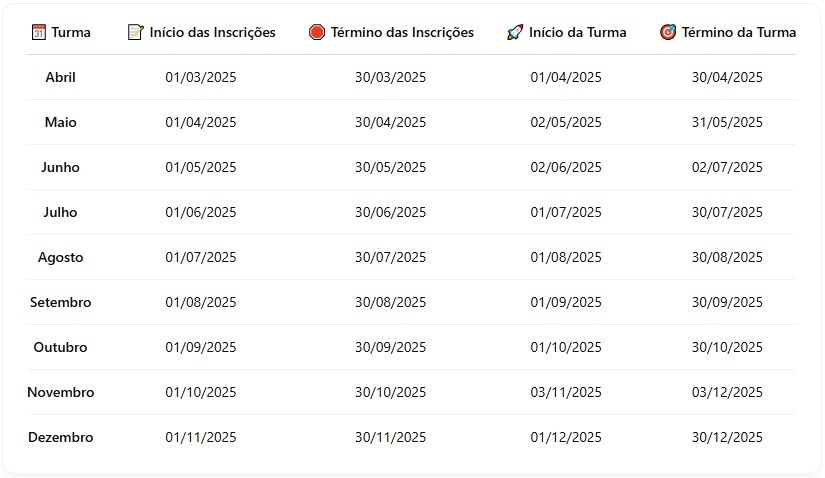This screenshot has width=825, height=478.
Task: Click the 31/05/2025 end date cell
Action: click(x=727, y=122)
